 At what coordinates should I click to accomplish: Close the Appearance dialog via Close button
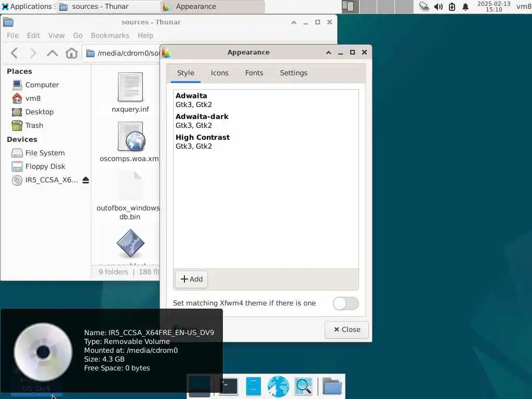347,330
